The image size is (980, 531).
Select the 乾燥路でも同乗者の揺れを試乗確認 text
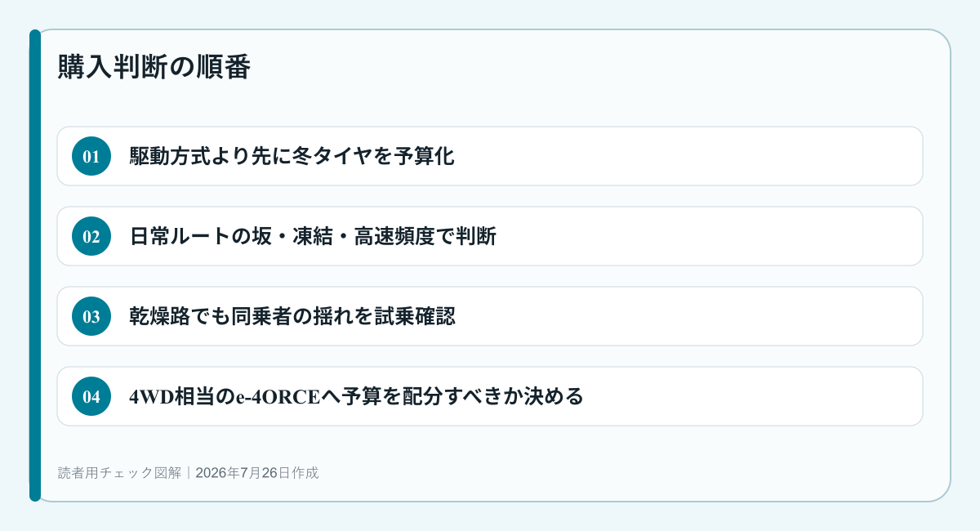click(292, 316)
